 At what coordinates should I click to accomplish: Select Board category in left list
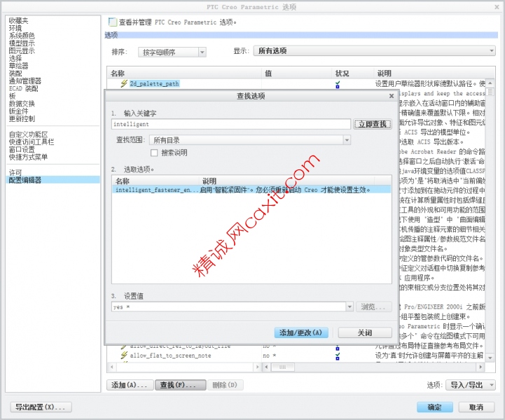click(x=12, y=96)
